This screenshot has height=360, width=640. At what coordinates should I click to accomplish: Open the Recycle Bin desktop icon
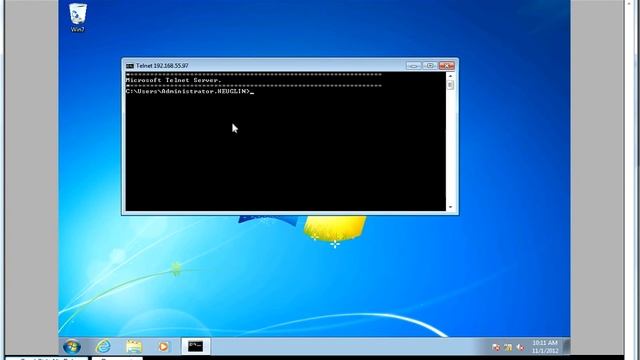coord(78,17)
